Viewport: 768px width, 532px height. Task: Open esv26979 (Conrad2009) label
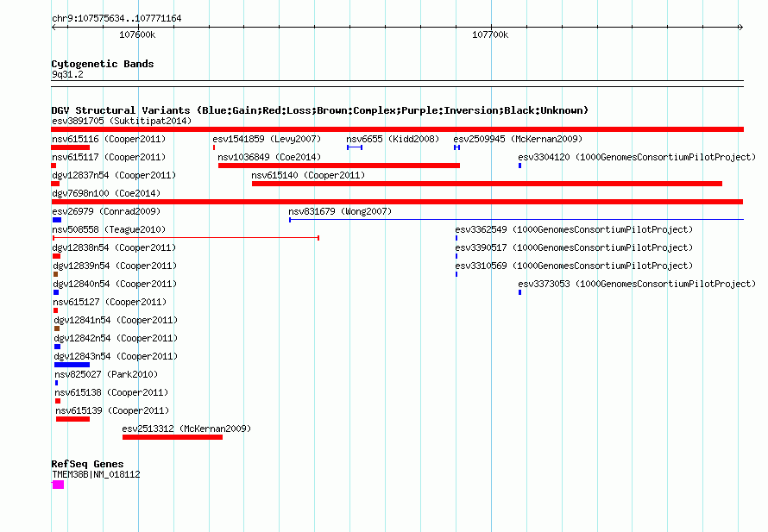pos(106,211)
